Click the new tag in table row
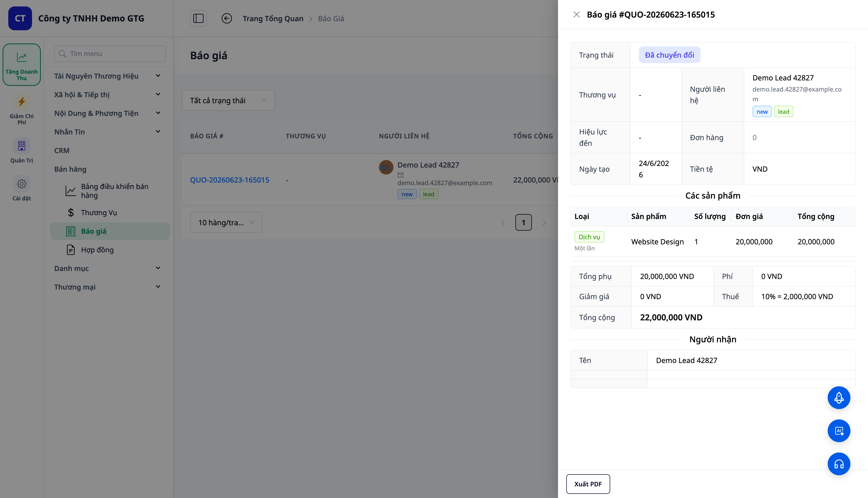Viewport: 868px width, 498px height. point(407,194)
